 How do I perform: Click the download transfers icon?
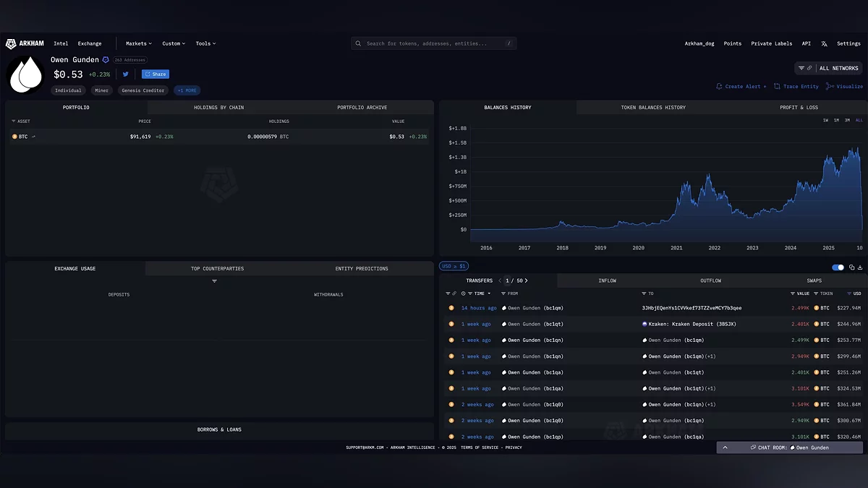tap(860, 267)
